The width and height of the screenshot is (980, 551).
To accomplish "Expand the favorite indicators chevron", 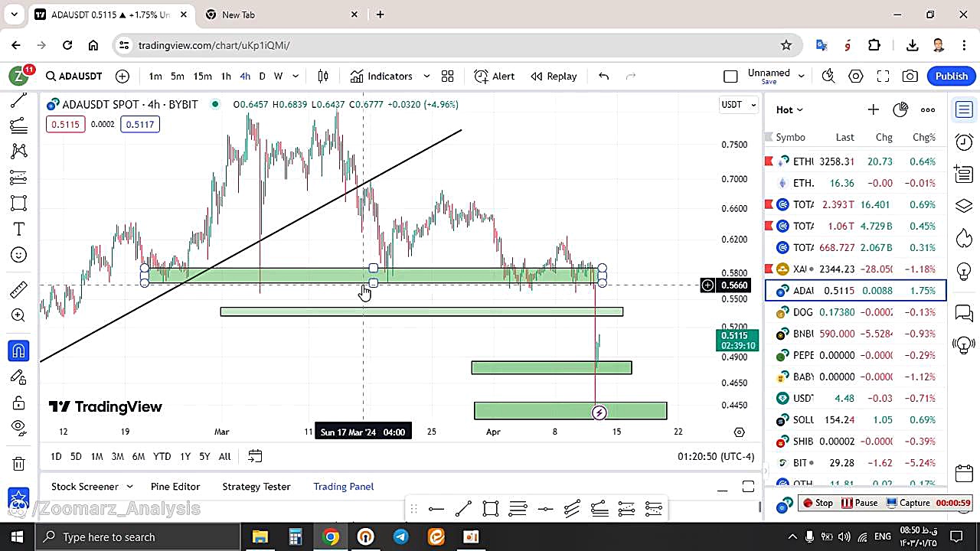I will pos(426,76).
